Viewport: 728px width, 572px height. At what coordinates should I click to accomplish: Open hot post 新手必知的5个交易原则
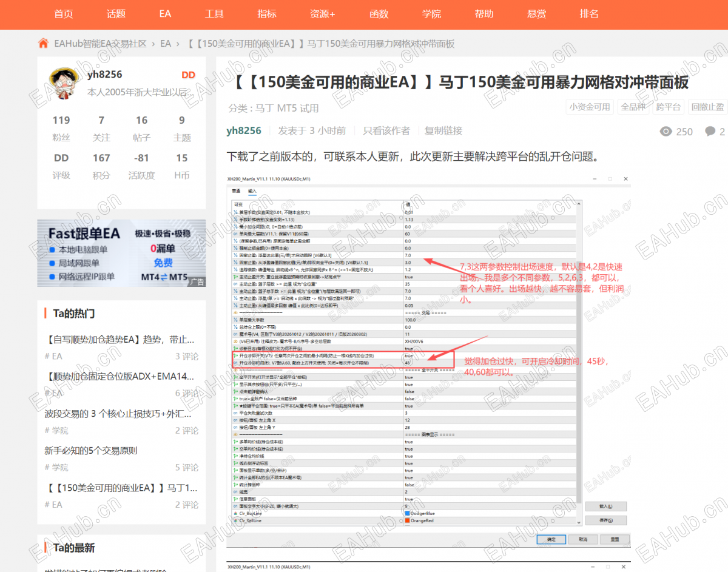tap(91, 451)
